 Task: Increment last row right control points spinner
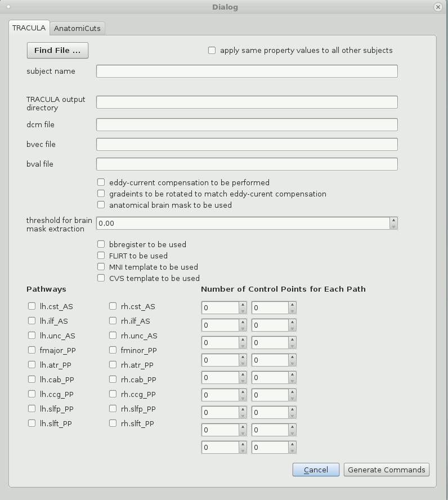click(x=292, y=444)
